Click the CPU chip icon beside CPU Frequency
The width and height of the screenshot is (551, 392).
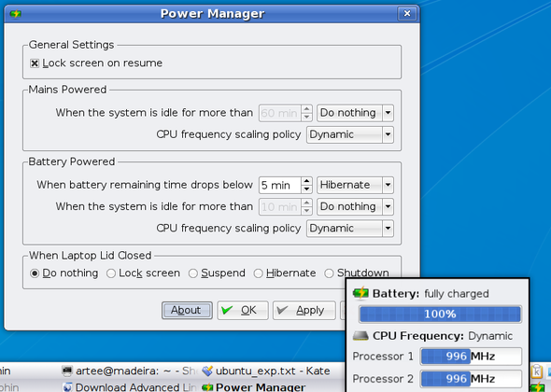pyautogui.click(x=360, y=336)
